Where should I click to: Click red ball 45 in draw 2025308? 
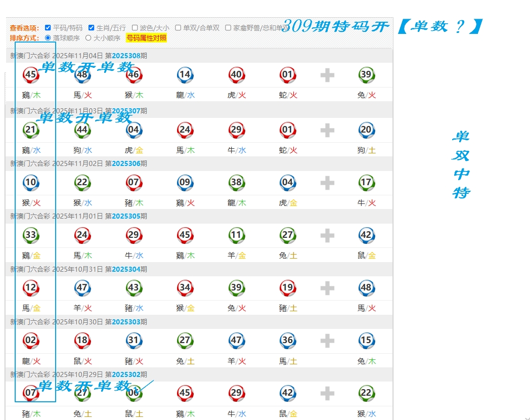31,75
